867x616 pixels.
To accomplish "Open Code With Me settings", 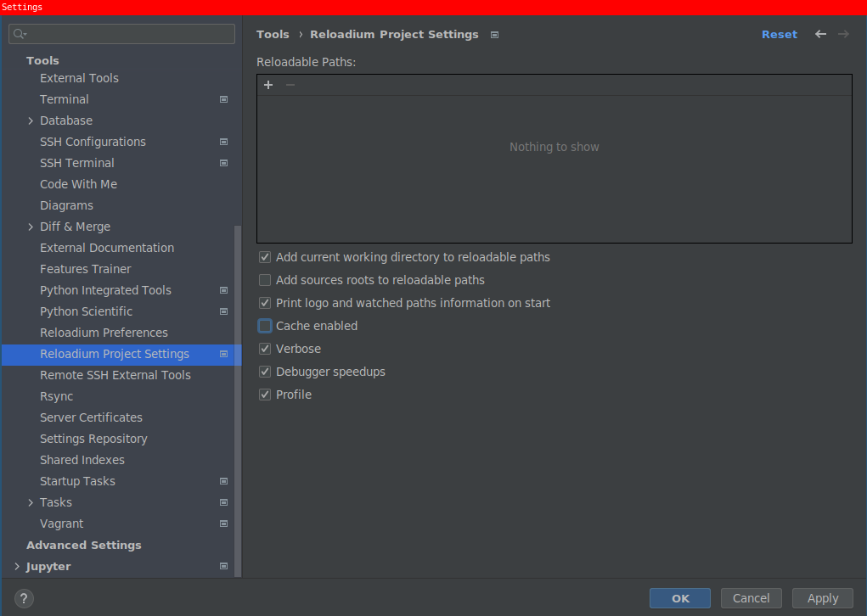I will (x=78, y=184).
